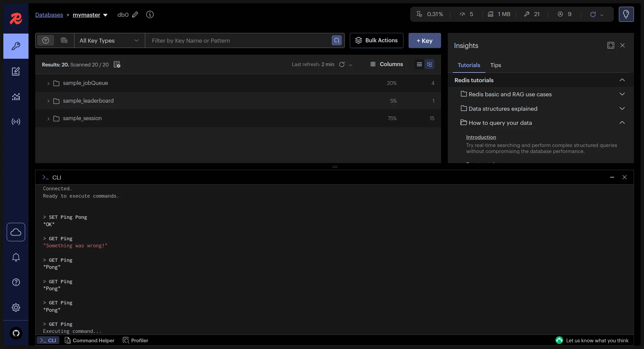Click the panel resize handle above CLI
This screenshot has width=644, height=349.
click(335, 166)
